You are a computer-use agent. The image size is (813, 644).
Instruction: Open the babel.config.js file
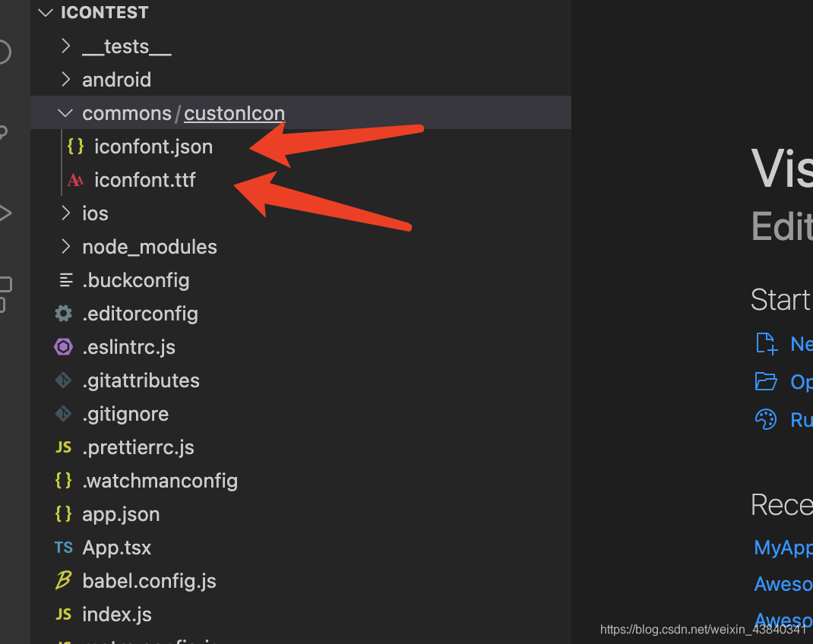click(x=149, y=581)
